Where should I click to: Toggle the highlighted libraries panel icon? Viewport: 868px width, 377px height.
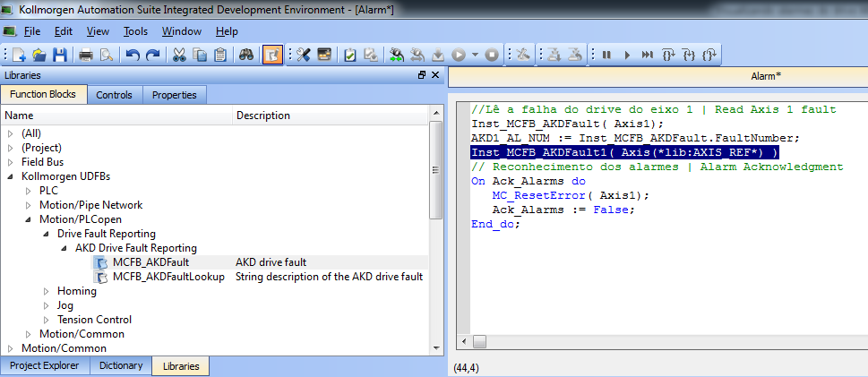[272, 55]
